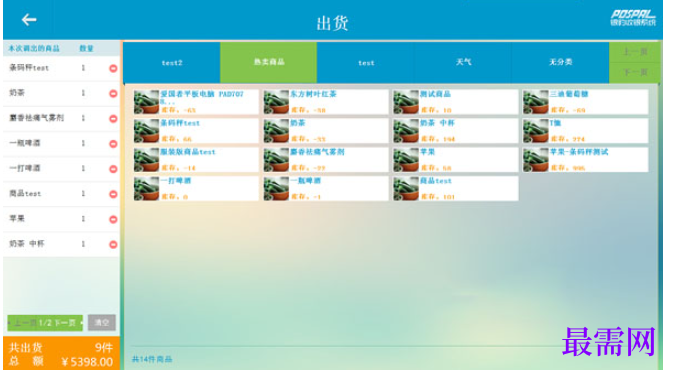This screenshot has width=674, height=373.
Task: Select the 热卖商品 category tab
Action: coord(269,62)
